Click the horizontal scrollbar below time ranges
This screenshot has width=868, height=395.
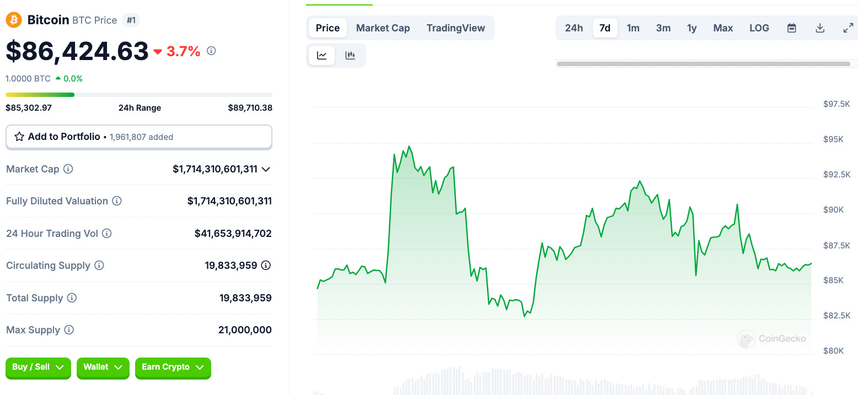(704, 64)
